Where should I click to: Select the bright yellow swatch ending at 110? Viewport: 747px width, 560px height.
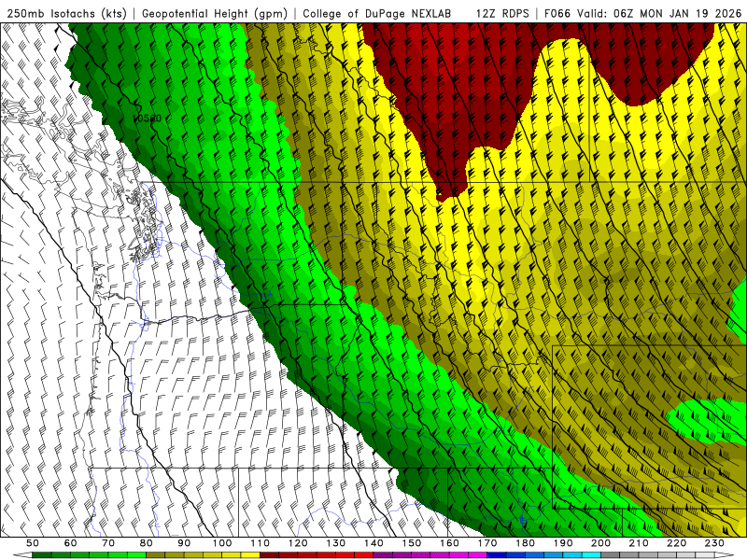click(x=250, y=555)
